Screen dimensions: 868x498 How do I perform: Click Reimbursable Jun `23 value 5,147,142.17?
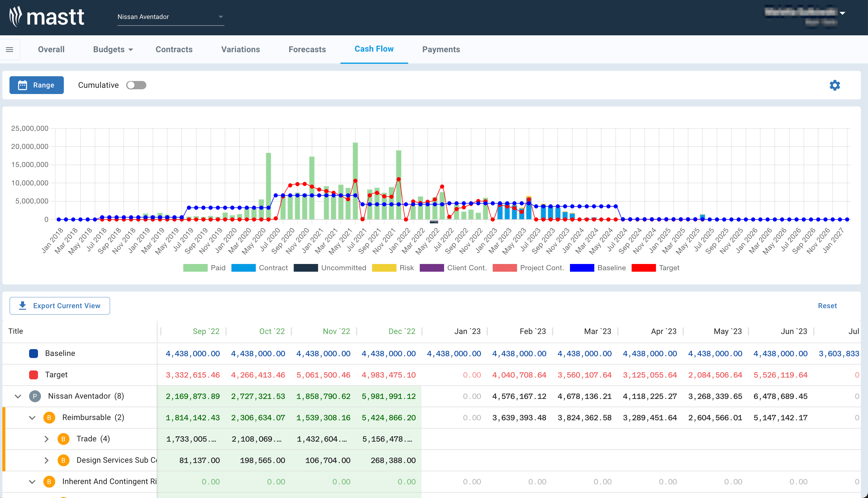[780, 418]
